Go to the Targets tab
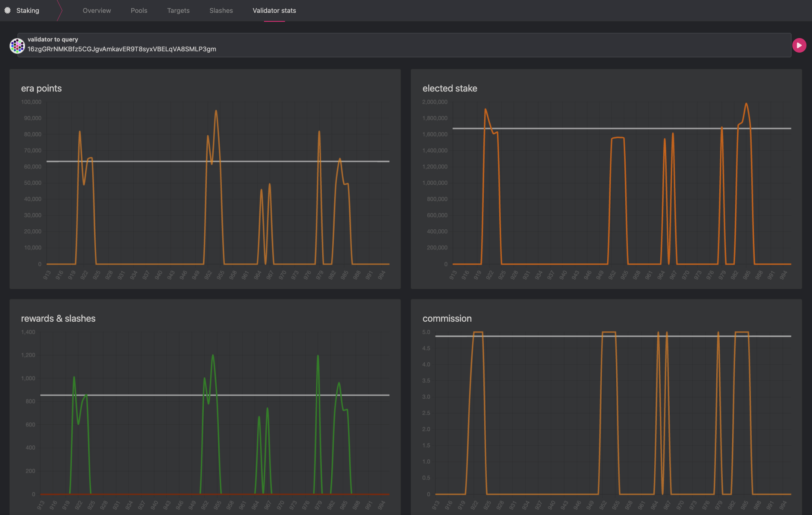Image resolution: width=812 pixels, height=515 pixels. pos(178,10)
